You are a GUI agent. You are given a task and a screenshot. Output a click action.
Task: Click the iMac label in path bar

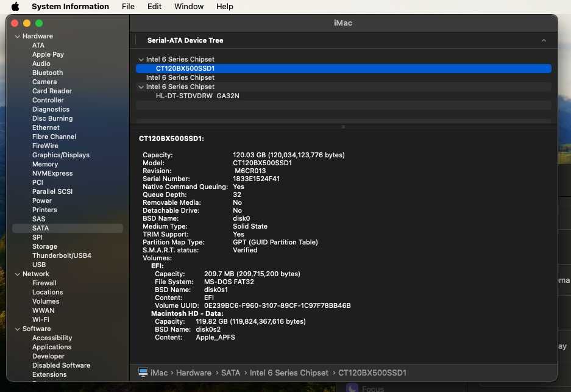coord(159,372)
